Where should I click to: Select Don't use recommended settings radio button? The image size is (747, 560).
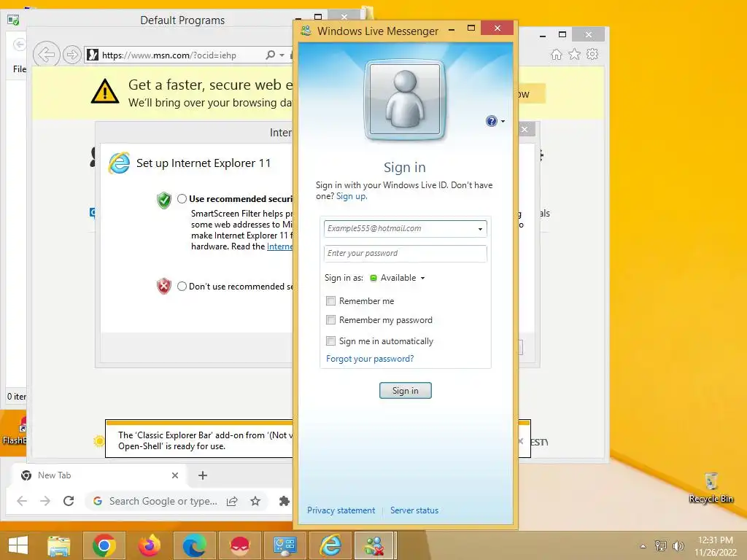pos(182,286)
